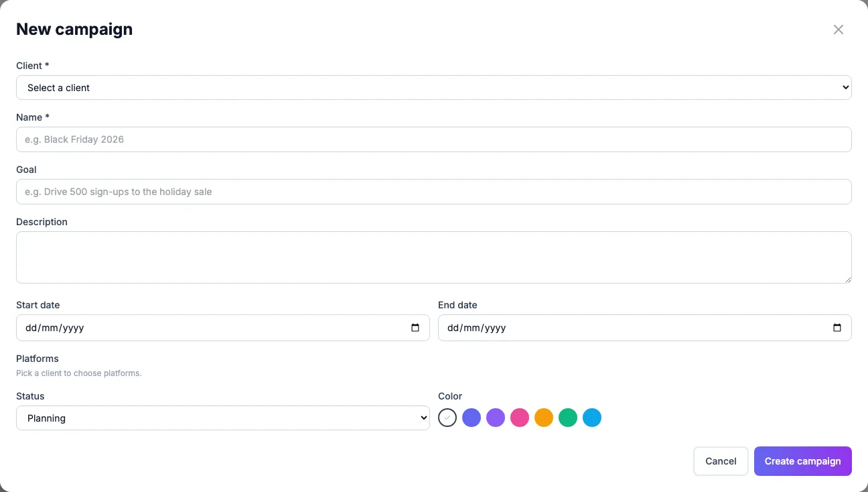The width and height of the screenshot is (868, 492).
Task: Click into the Goal input field
Action: pos(434,192)
